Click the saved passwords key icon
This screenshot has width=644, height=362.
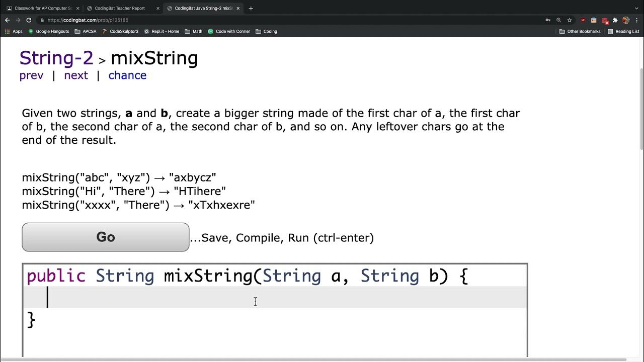tap(548, 20)
